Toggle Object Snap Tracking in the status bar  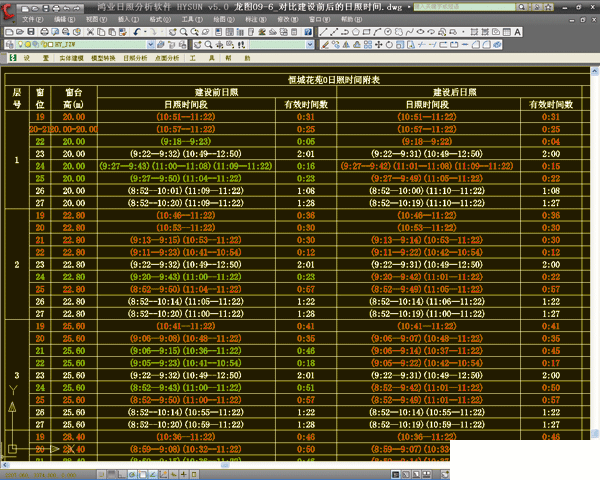pos(153,475)
